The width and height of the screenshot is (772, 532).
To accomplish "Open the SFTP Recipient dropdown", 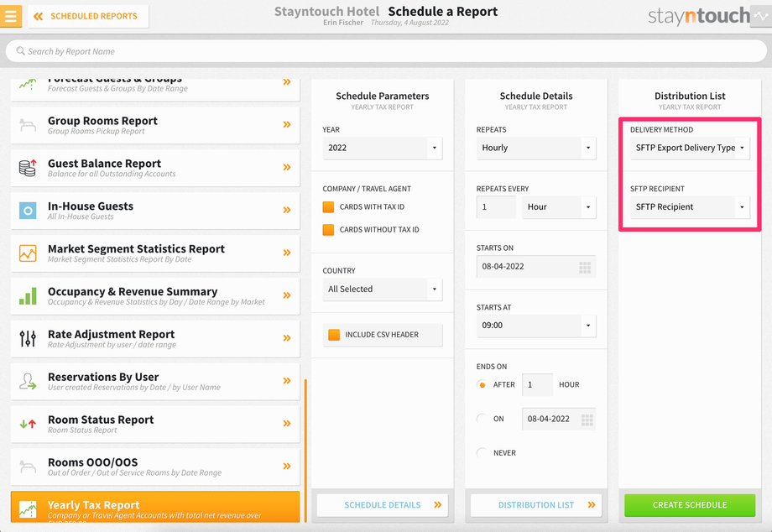I will click(690, 207).
